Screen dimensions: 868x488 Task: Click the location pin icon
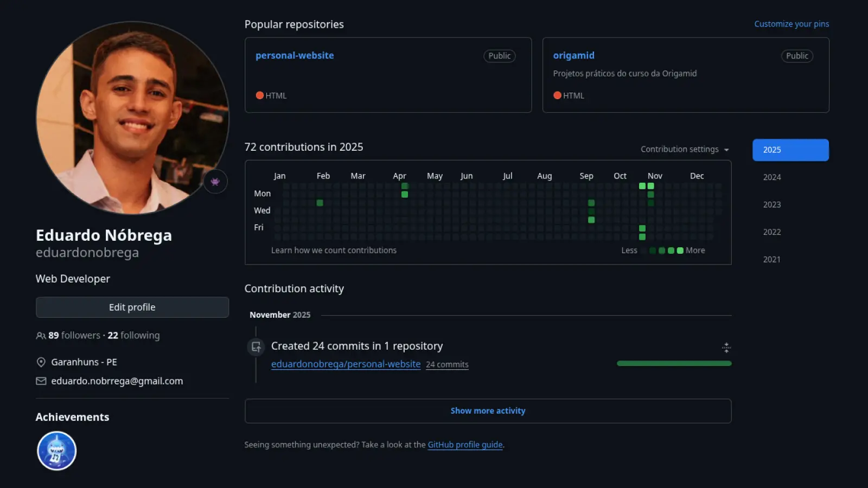click(41, 362)
